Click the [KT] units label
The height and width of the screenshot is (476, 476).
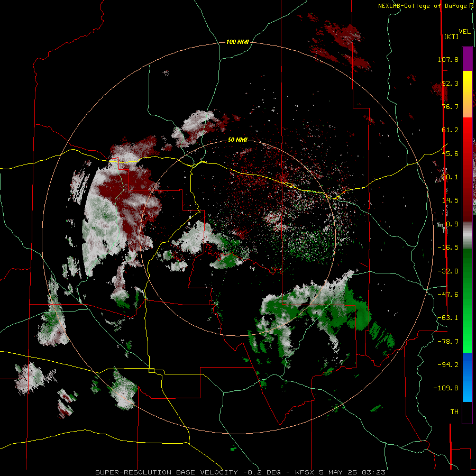tap(452, 36)
